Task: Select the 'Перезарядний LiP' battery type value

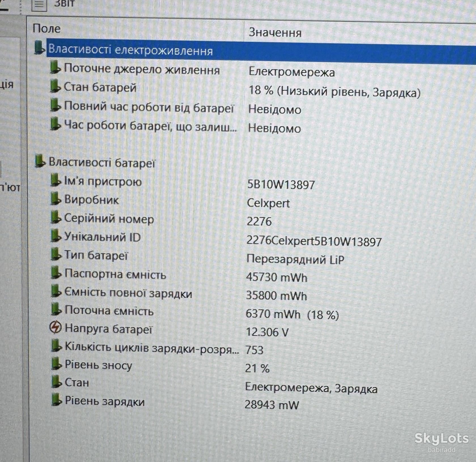Action: (295, 259)
